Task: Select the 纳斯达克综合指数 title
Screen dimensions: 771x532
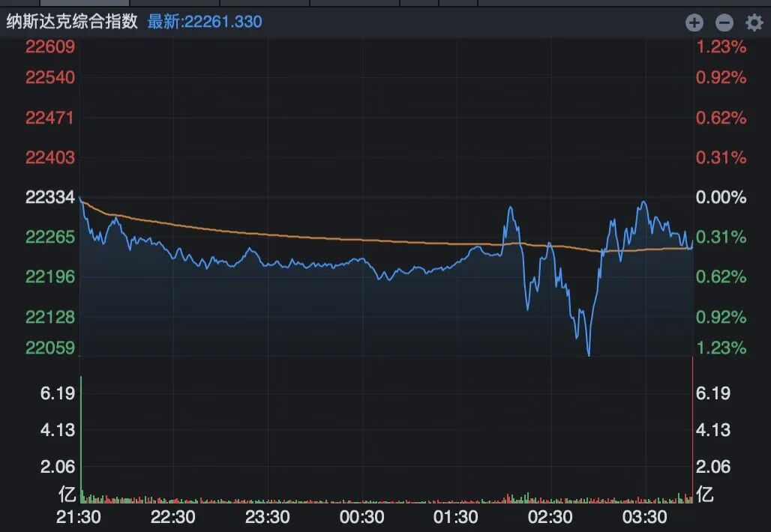Action: tap(72, 22)
